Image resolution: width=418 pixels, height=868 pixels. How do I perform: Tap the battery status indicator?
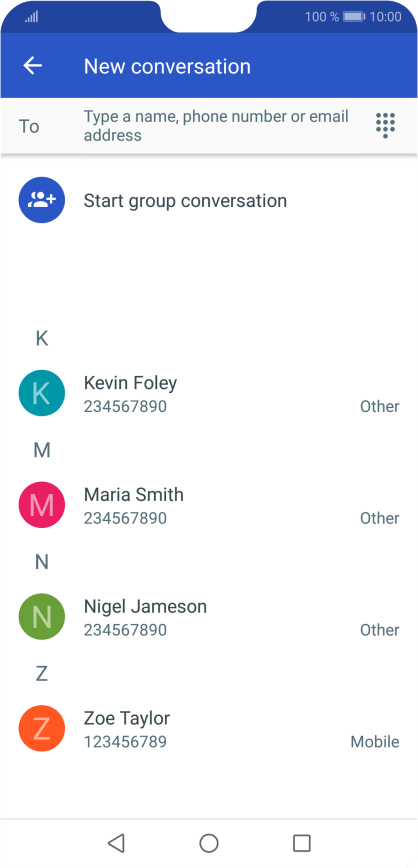click(x=354, y=17)
